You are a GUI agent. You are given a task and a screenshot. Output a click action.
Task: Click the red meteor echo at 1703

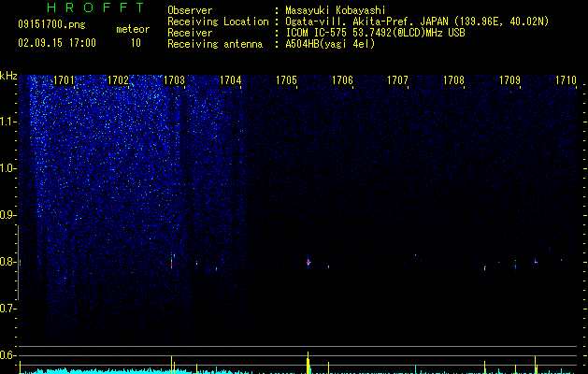172,264
